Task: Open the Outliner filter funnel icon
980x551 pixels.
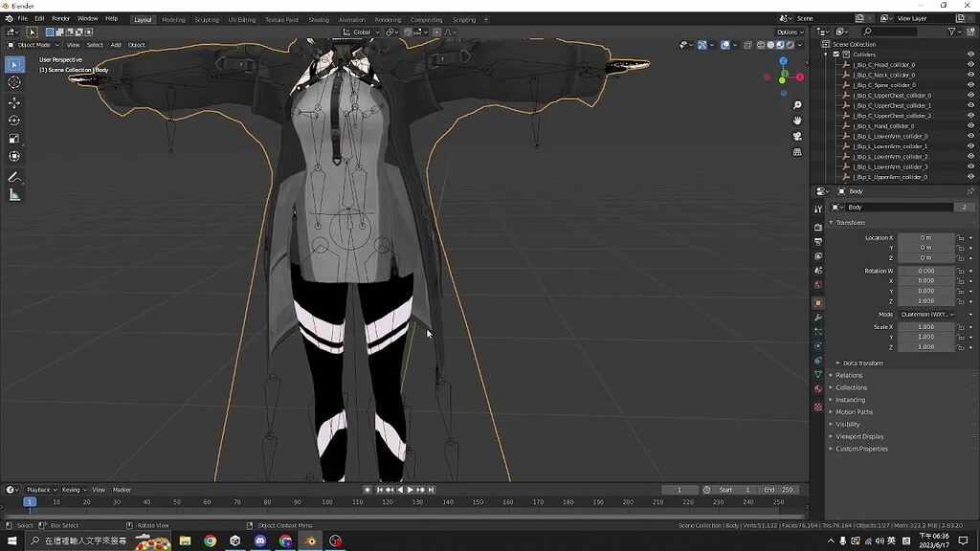Action: [951, 32]
